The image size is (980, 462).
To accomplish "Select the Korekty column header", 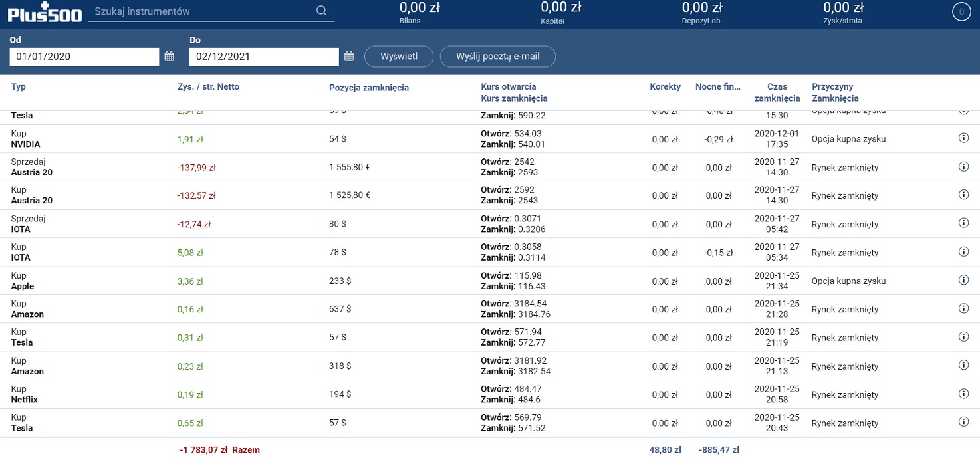I will [x=666, y=87].
